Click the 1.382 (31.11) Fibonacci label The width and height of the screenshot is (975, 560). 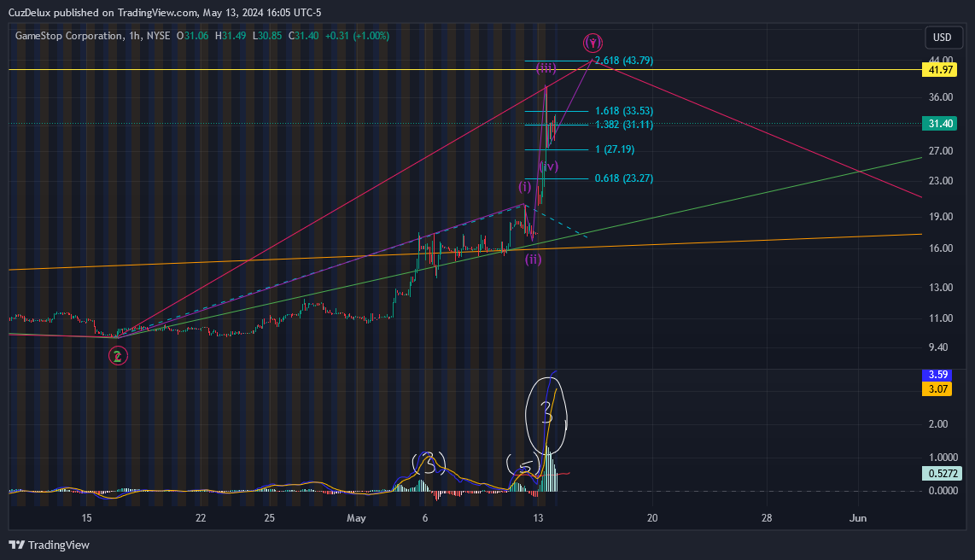pyautogui.click(x=624, y=125)
